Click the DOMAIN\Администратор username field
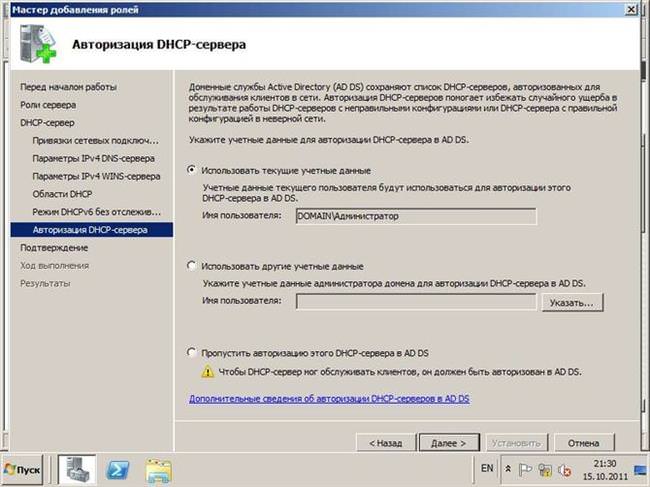The image size is (650, 487). tap(416, 216)
